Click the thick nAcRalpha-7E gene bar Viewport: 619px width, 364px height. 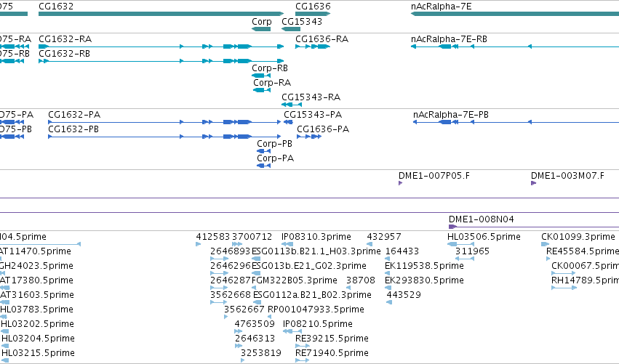pos(515,14)
